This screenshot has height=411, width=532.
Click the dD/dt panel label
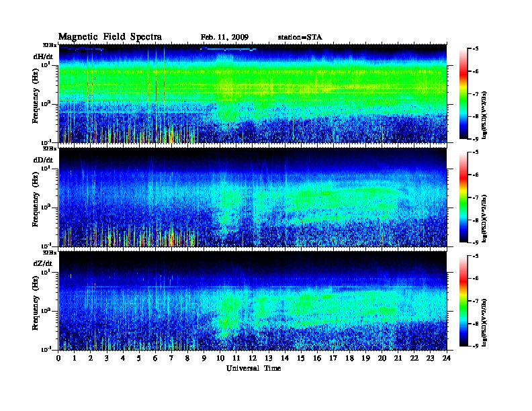(x=43, y=160)
